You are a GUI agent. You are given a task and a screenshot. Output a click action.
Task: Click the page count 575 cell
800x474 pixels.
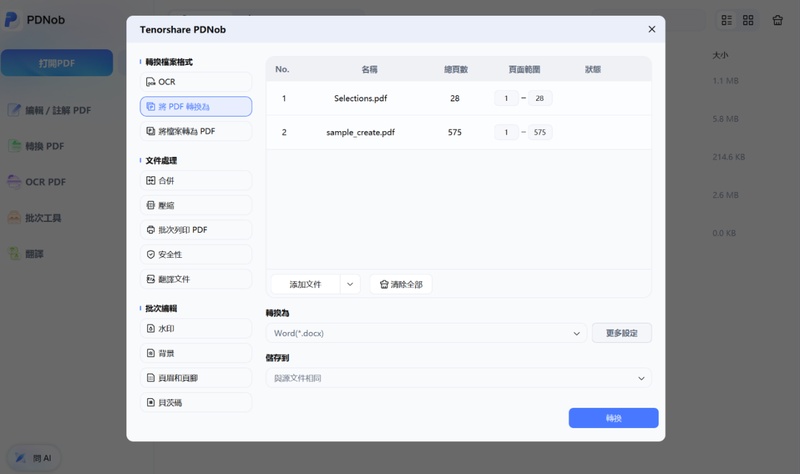455,132
